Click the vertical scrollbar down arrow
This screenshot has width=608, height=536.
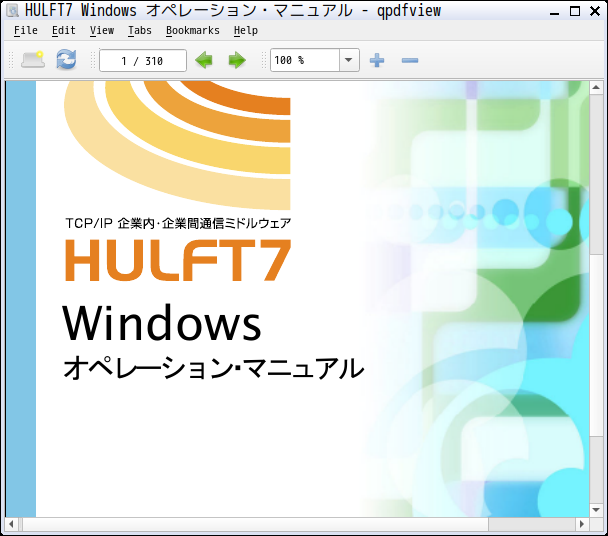(596, 510)
